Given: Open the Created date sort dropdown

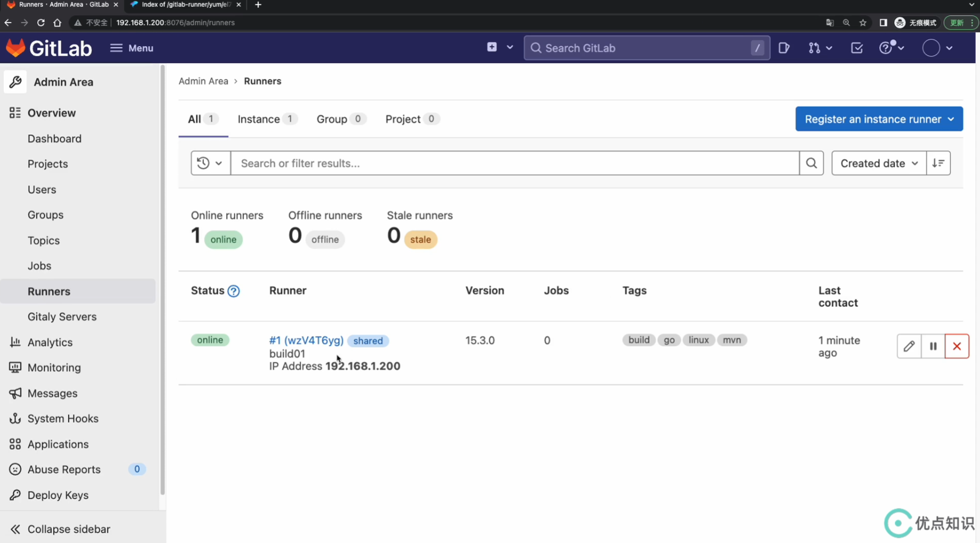Looking at the screenshot, I should pos(879,163).
